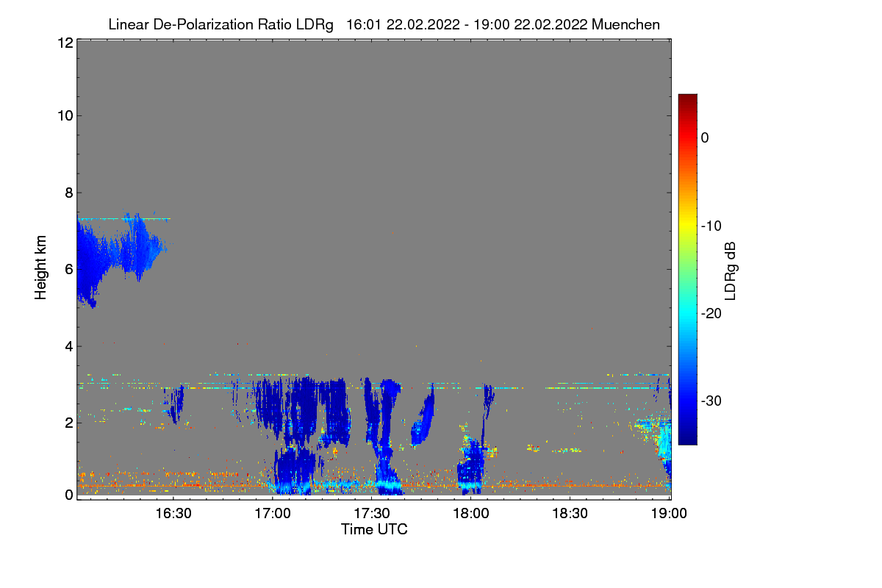
Task: Click the 8 km height tick label
Action: (x=68, y=193)
